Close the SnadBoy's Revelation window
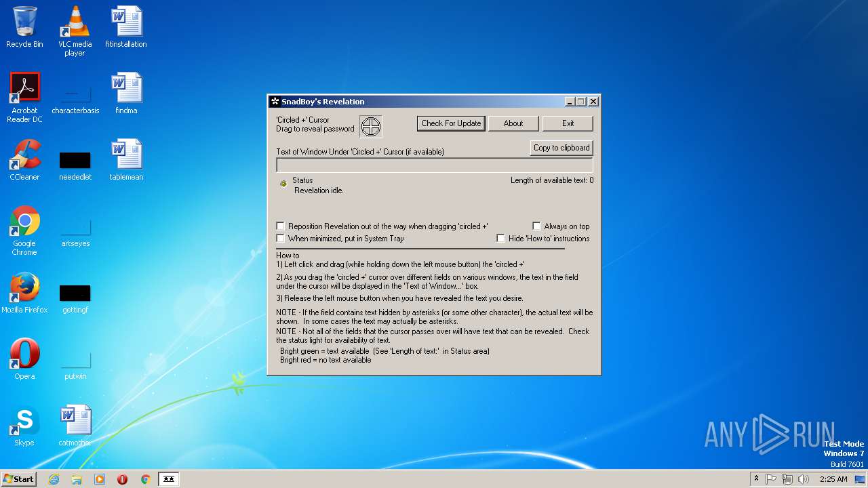Image resolution: width=868 pixels, height=488 pixels. pyautogui.click(x=593, y=102)
